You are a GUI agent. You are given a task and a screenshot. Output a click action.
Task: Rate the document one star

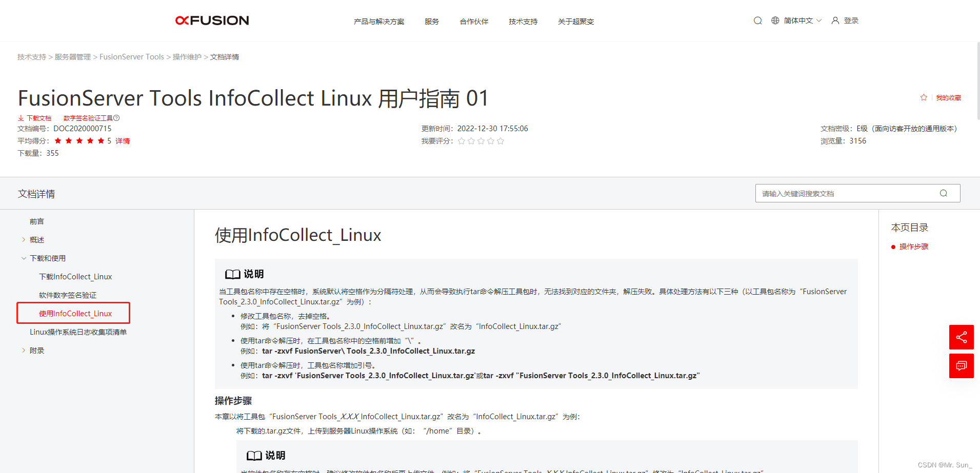click(462, 141)
